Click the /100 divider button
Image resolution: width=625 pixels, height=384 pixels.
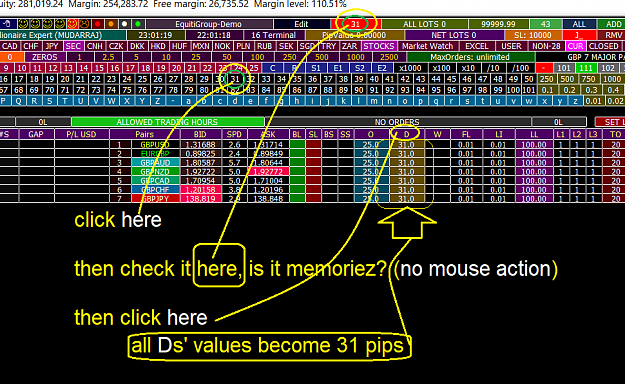(520, 68)
